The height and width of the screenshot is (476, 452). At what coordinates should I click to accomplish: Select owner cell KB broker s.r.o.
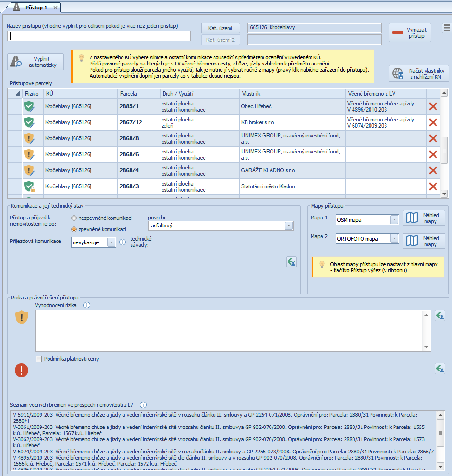pyautogui.click(x=292, y=122)
